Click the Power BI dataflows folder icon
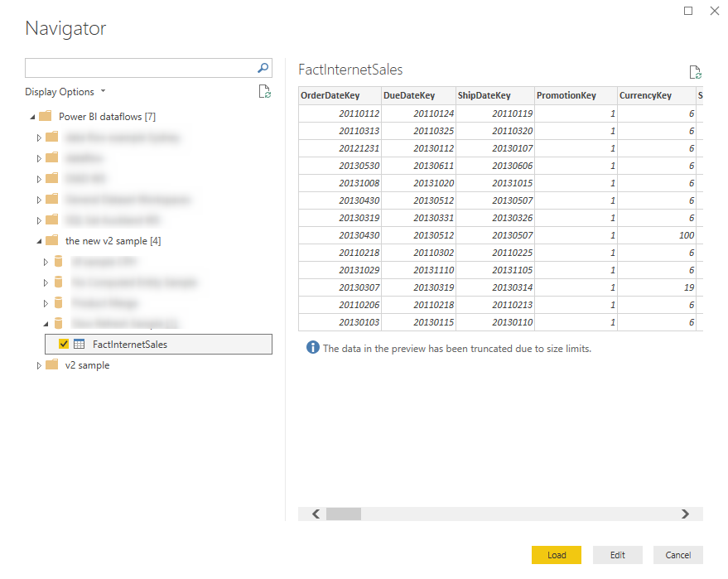 click(x=46, y=117)
